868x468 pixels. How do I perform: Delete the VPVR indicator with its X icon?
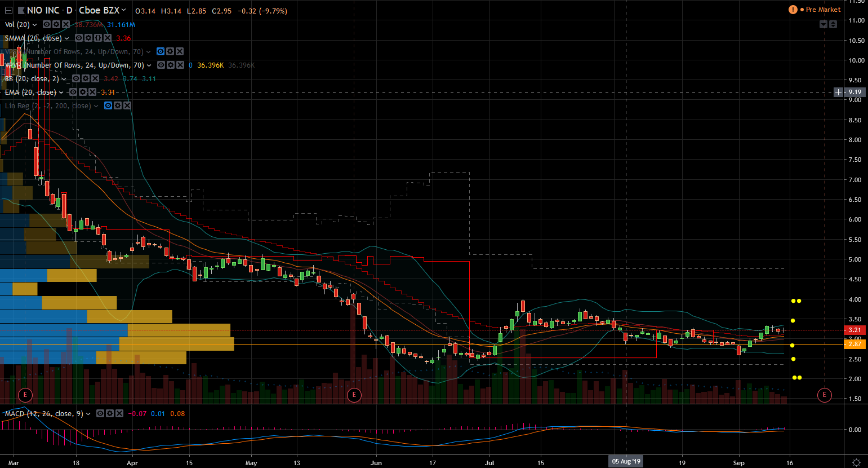pos(180,65)
